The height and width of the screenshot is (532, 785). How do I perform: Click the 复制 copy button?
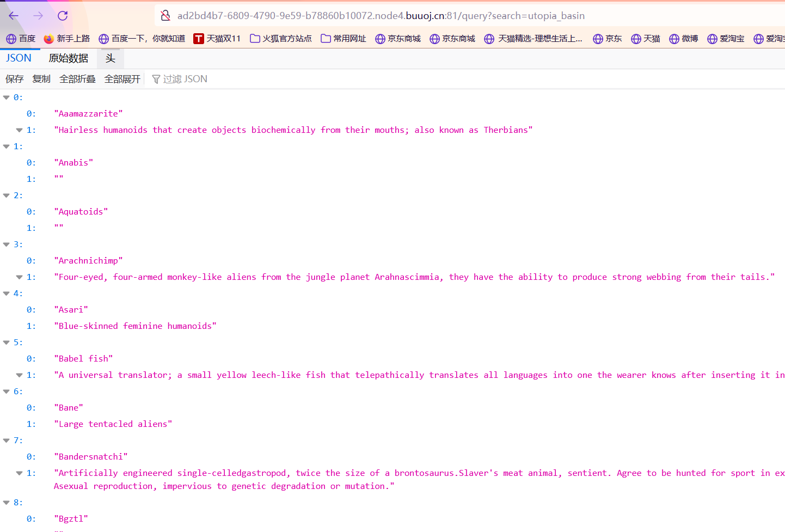pyautogui.click(x=41, y=79)
